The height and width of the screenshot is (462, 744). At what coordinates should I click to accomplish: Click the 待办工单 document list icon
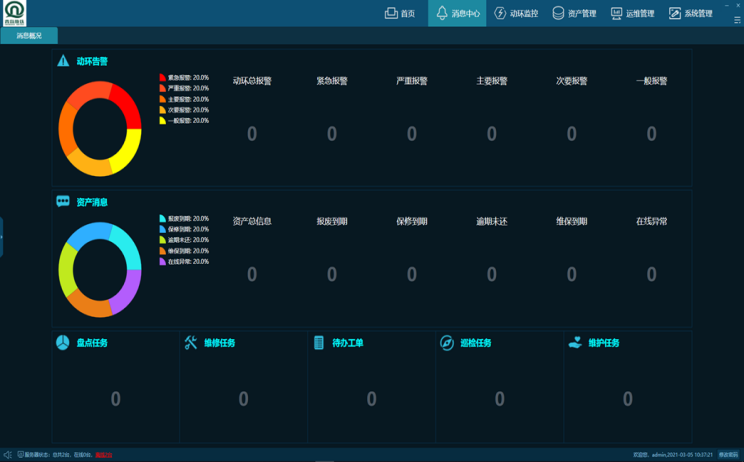319,343
